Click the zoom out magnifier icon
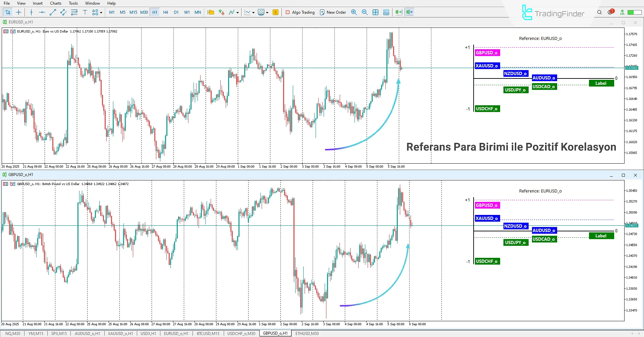644x337 pixels. click(x=365, y=12)
